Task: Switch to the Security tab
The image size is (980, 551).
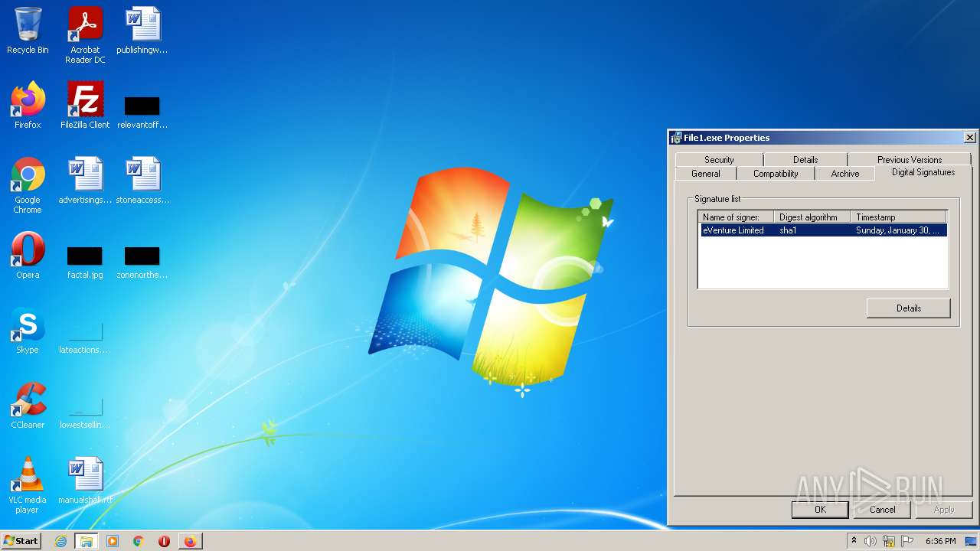Action: click(719, 159)
